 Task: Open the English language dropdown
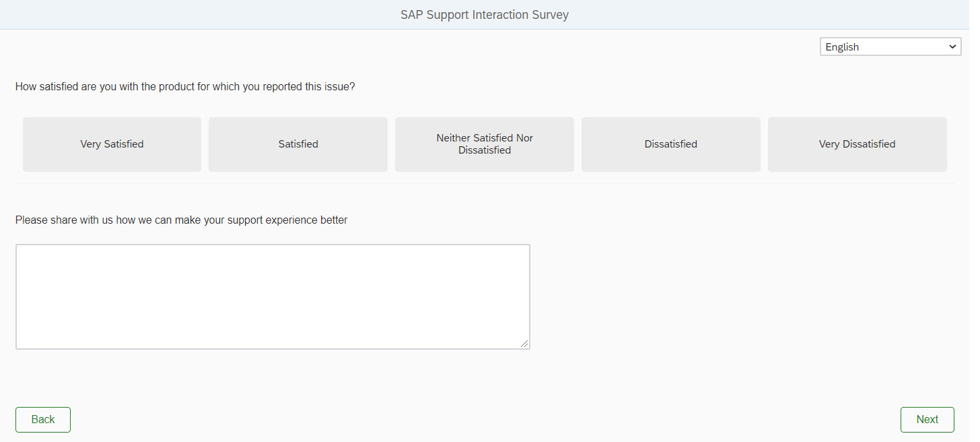pyautogui.click(x=890, y=46)
